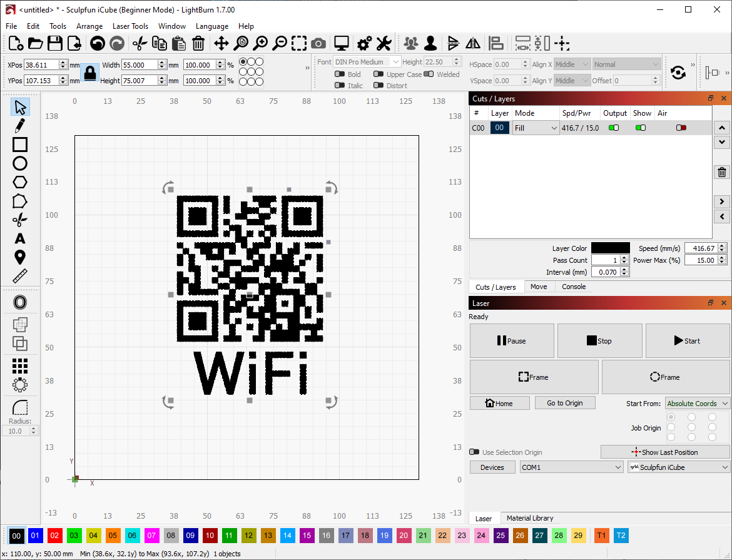The width and height of the screenshot is (732, 560).
Task: Open the Laser Tools menu
Action: click(130, 26)
